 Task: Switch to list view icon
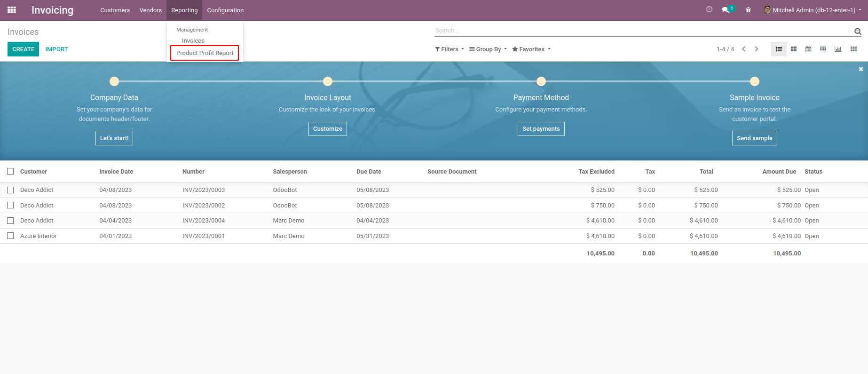tap(779, 49)
